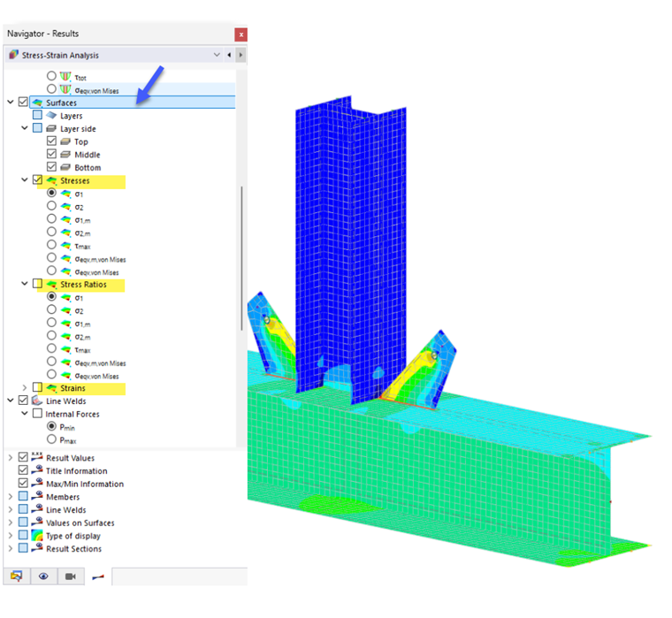Click the Title Information icon
The height and width of the screenshot is (618, 672).
(37, 469)
